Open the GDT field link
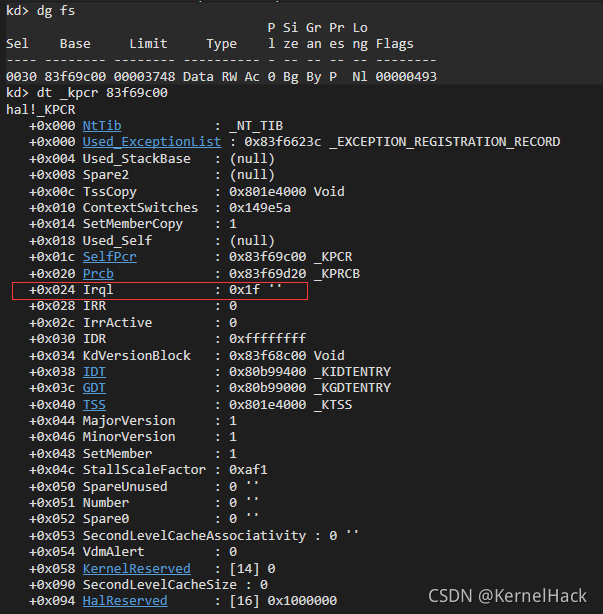Image resolution: width=603 pixels, height=614 pixels. click(94, 388)
